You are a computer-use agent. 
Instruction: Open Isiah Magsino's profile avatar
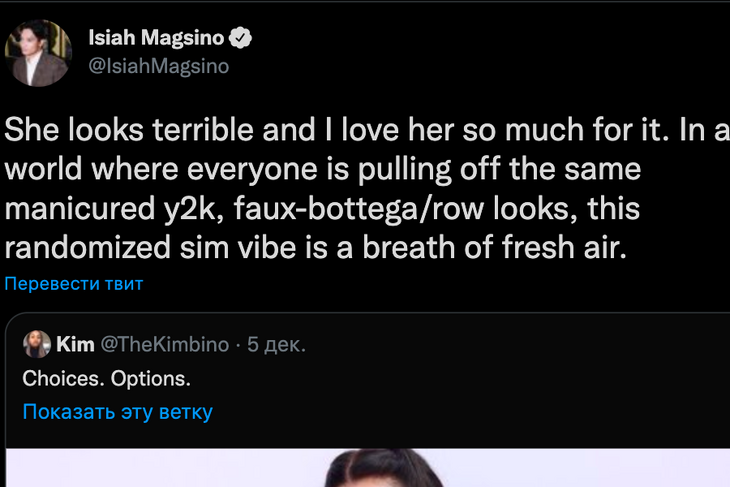(x=39, y=52)
